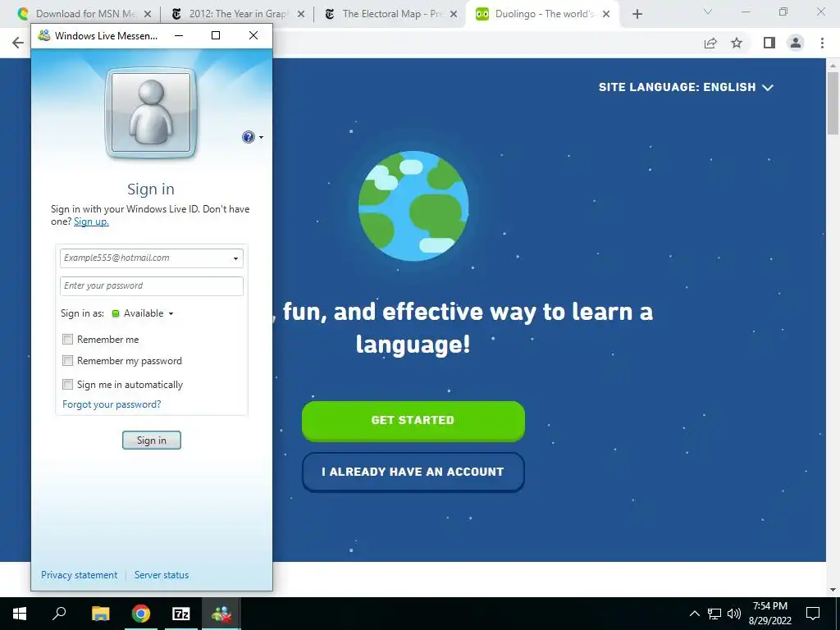Check the Remember my password box
This screenshot has width=840, height=630.
coord(67,361)
